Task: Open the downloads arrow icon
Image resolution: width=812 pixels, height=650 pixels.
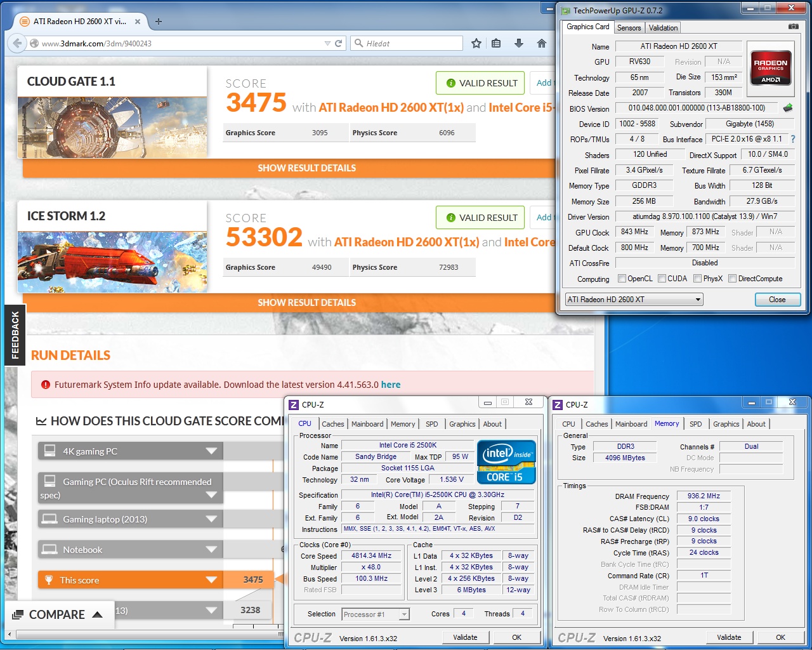Action: coord(518,43)
